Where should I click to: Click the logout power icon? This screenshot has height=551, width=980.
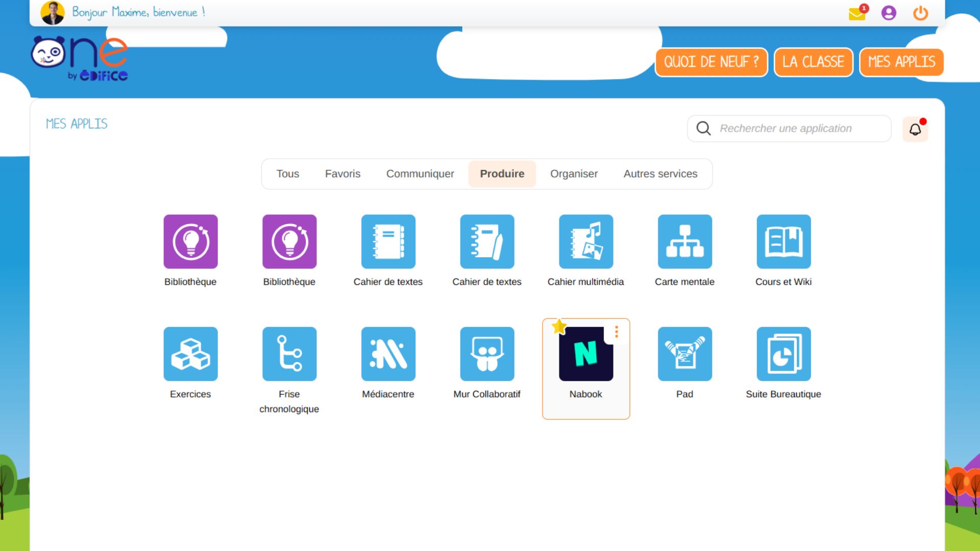920,13
